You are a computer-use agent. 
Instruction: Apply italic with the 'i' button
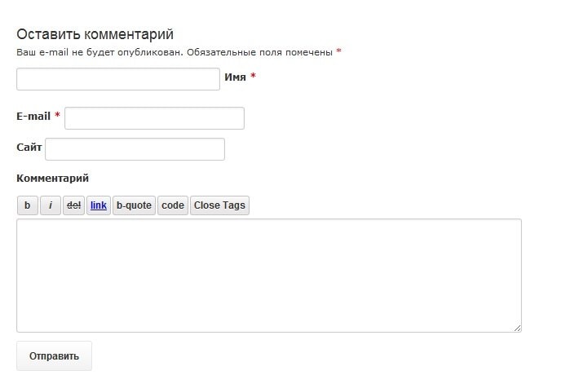pyautogui.click(x=51, y=205)
